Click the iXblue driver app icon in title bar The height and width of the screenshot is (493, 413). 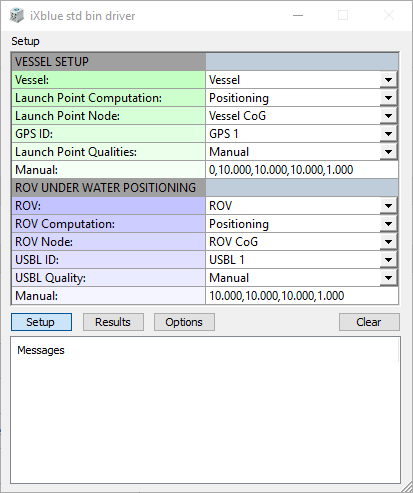click(16, 16)
